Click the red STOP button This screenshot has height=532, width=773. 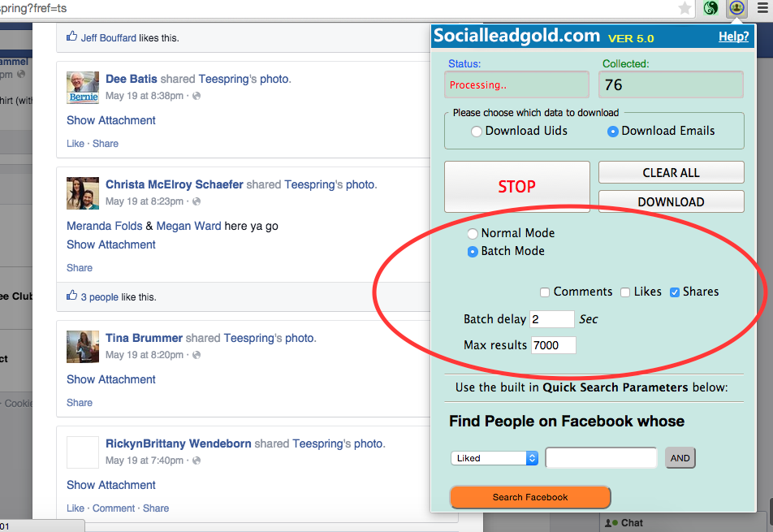point(516,186)
